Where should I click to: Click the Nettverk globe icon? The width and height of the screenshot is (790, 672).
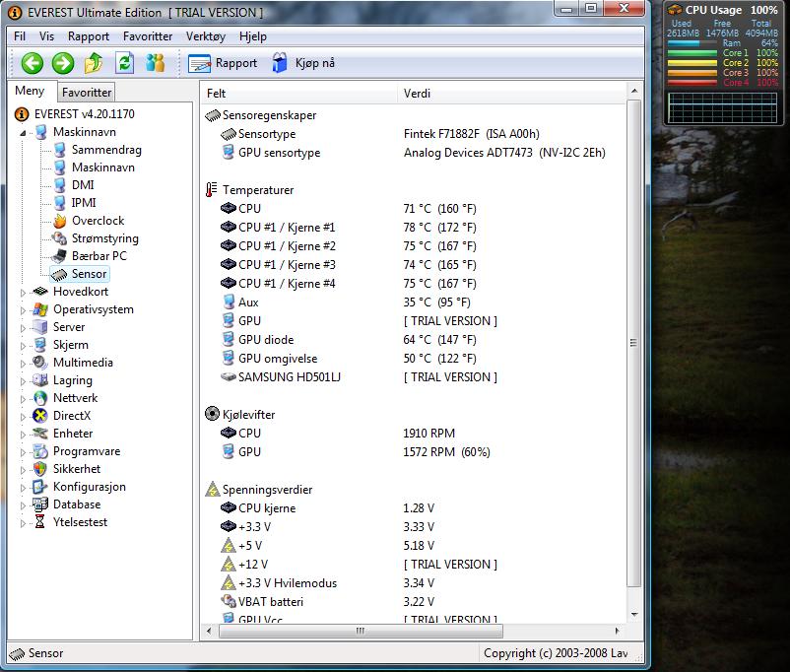39,398
